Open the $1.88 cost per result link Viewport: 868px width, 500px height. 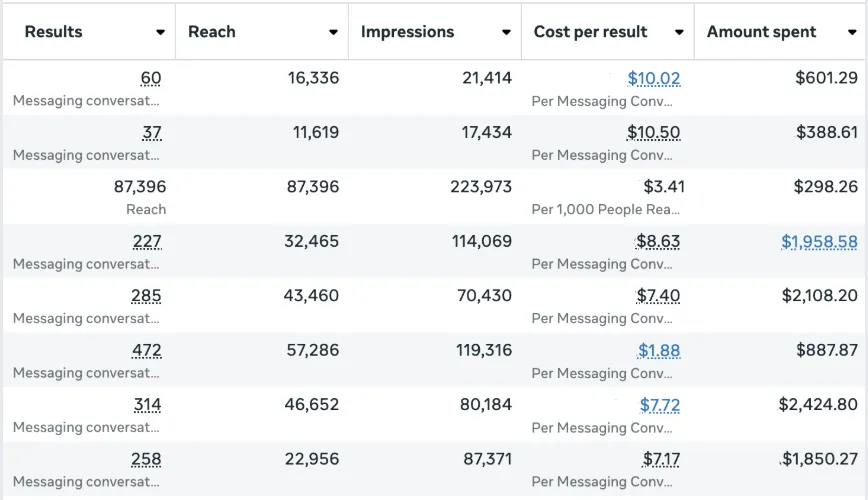(x=659, y=350)
